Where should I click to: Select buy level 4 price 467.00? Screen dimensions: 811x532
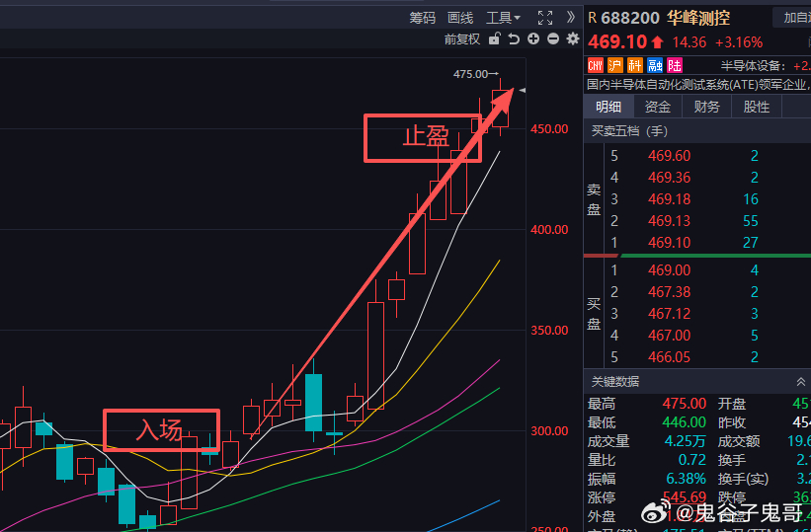[670, 335]
